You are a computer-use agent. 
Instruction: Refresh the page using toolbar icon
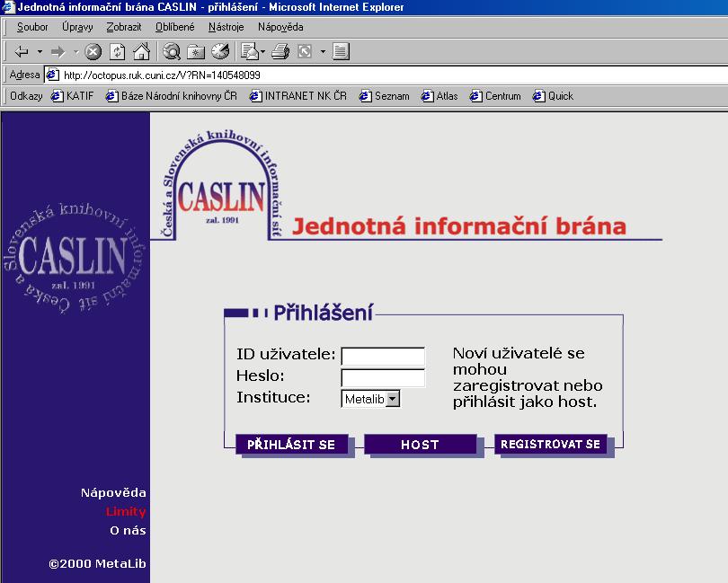(117, 51)
